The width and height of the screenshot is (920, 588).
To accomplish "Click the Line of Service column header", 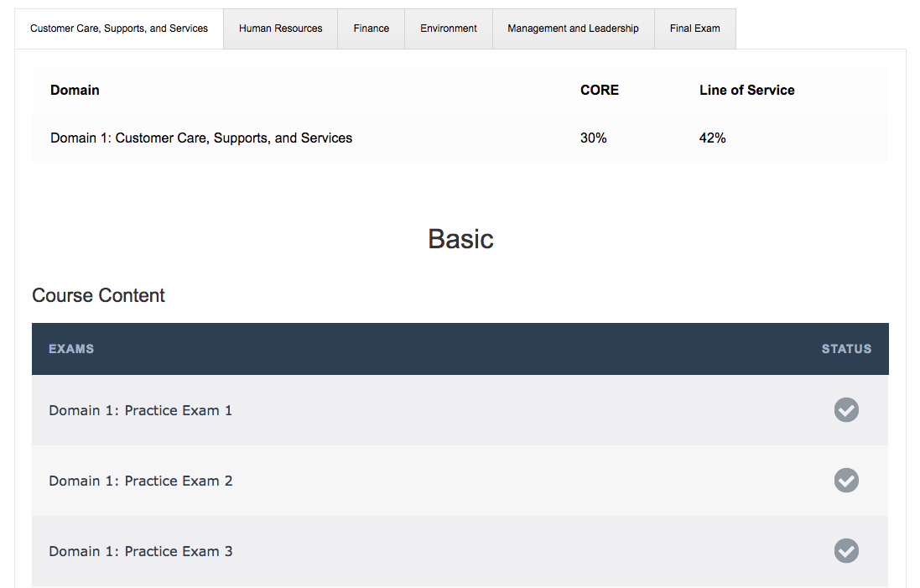I will click(x=746, y=90).
